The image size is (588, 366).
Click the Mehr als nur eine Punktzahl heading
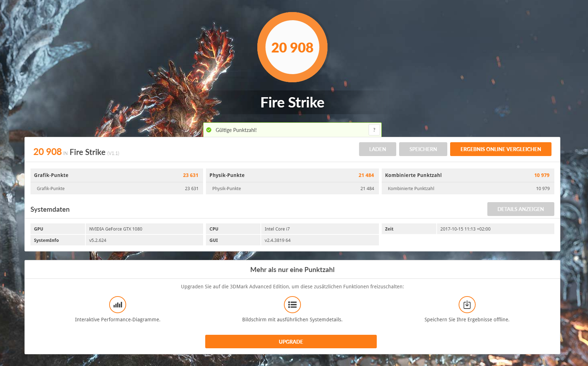pos(292,270)
